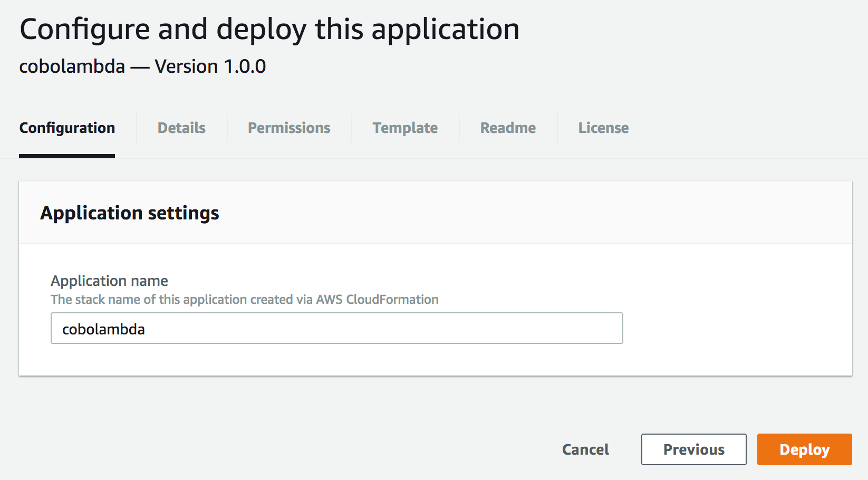Open the Permissions tab
Screen dimensions: 868x480
click(289, 128)
